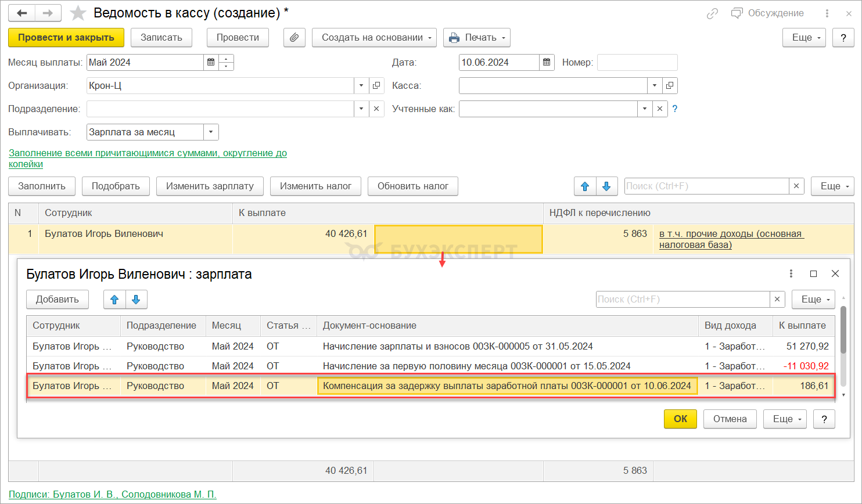Select the Компенсация за задержку выплаты row
862x504 pixels.
click(x=507, y=386)
